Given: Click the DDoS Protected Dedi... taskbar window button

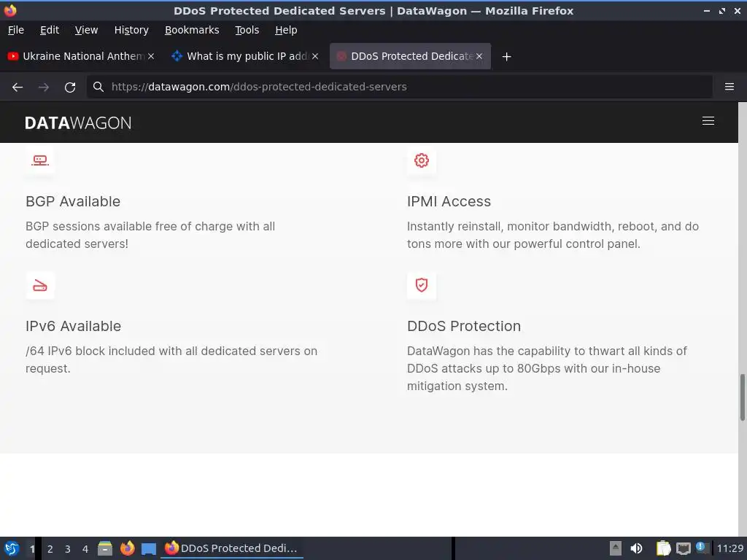Looking at the screenshot, I should (232, 548).
